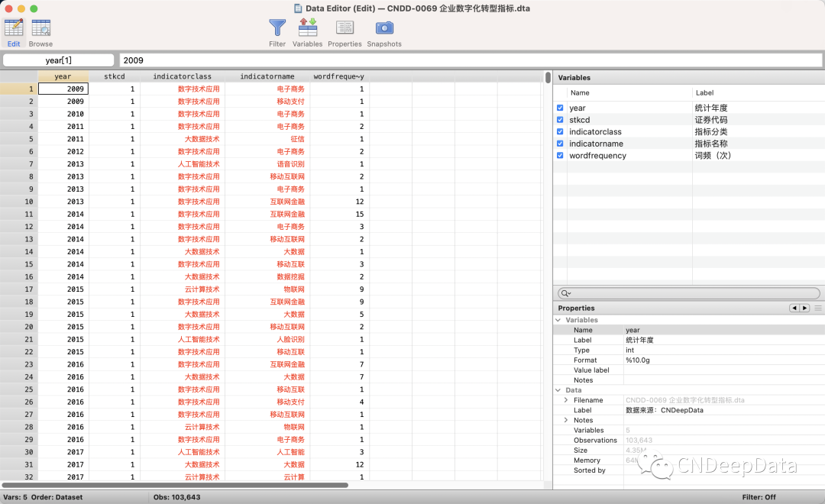Select the indicatorclass variable in Variables list

(595, 131)
